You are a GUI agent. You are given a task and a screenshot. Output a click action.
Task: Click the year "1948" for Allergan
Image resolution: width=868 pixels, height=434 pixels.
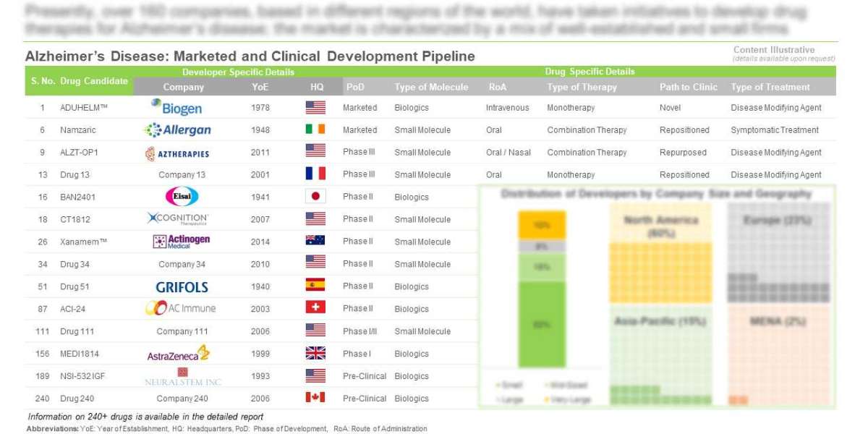pyautogui.click(x=259, y=130)
